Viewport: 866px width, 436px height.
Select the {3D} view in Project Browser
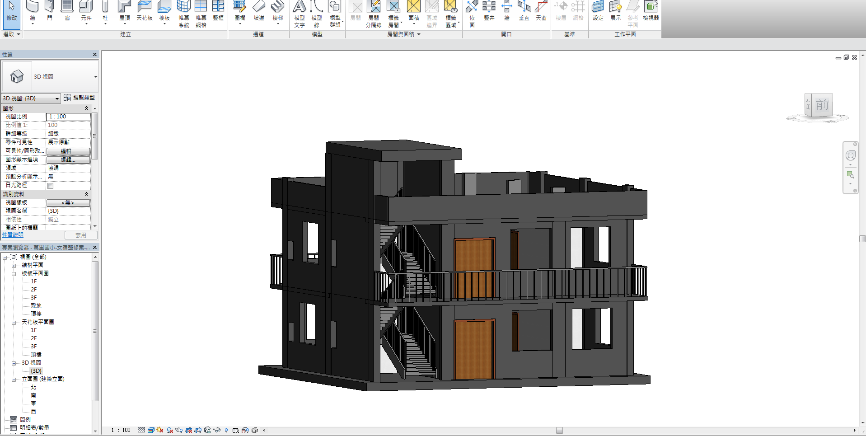coord(36,371)
